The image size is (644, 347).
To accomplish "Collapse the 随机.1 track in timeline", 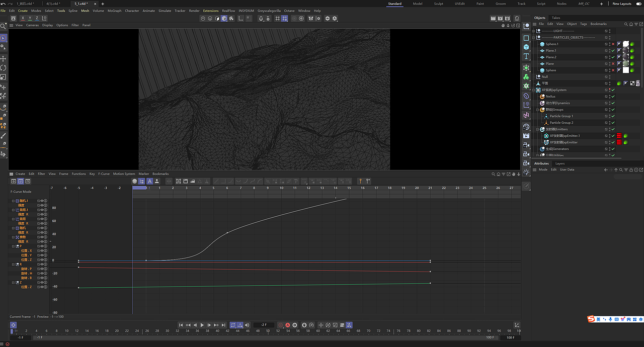I will click(x=14, y=201).
